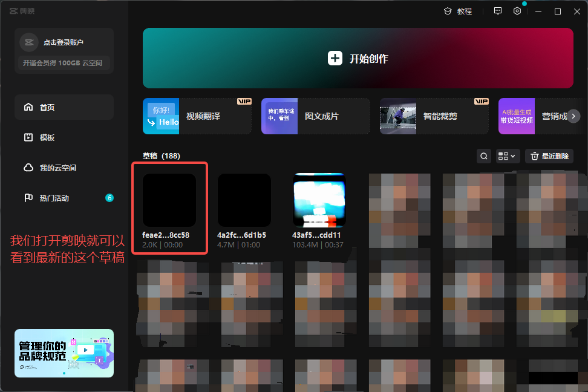Click the 图文成片 purple thumbnail
Viewport: 588px width, 392px height.
click(x=279, y=116)
